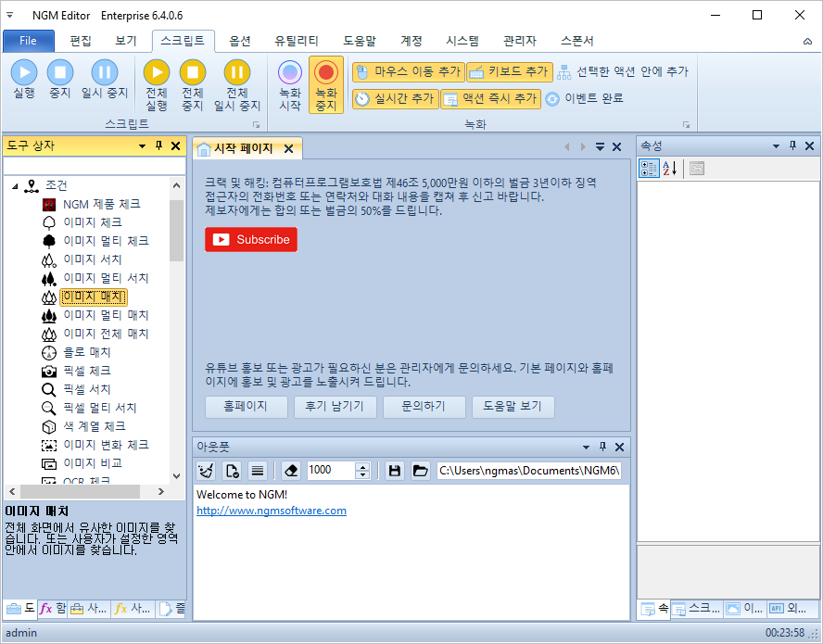823x644 pixels.
Task: Open the 관리자 ribbon tab
Action: (520, 41)
